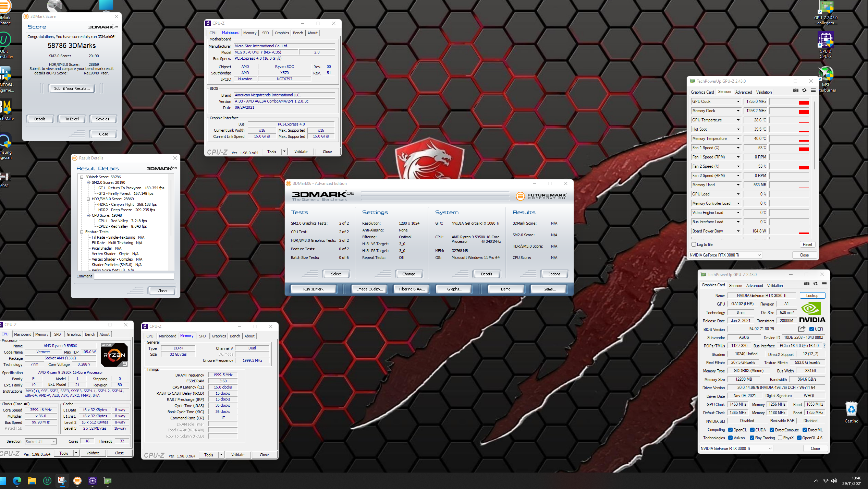The image size is (868, 489).
Task: Toggle the CUDA checkbox
Action: pyautogui.click(x=752, y=430)
